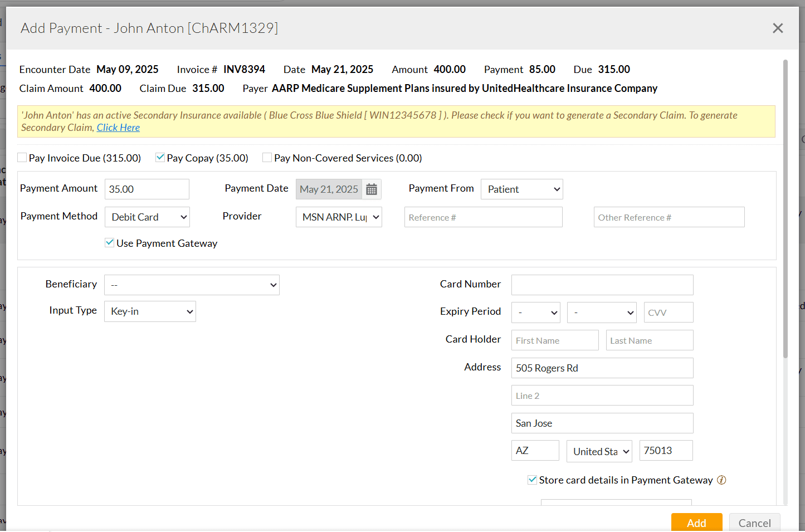Expand the Beneficiary dropdown

click(x=192, y=285)
